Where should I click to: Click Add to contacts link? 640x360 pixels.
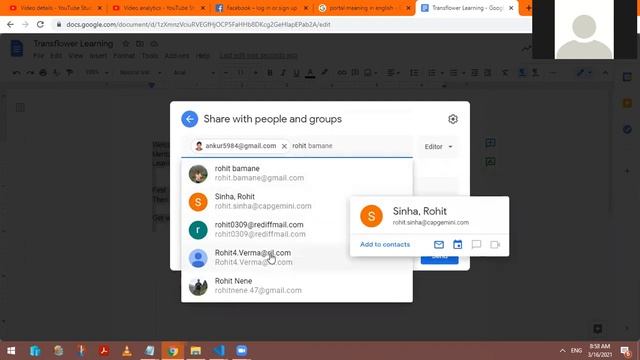[385, 244]
